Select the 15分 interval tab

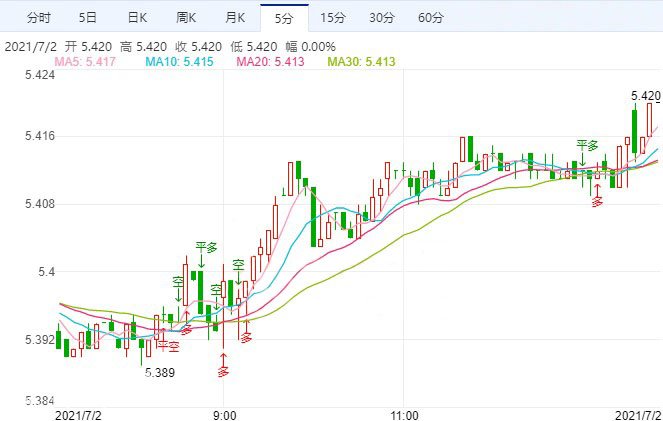(333, 18)
